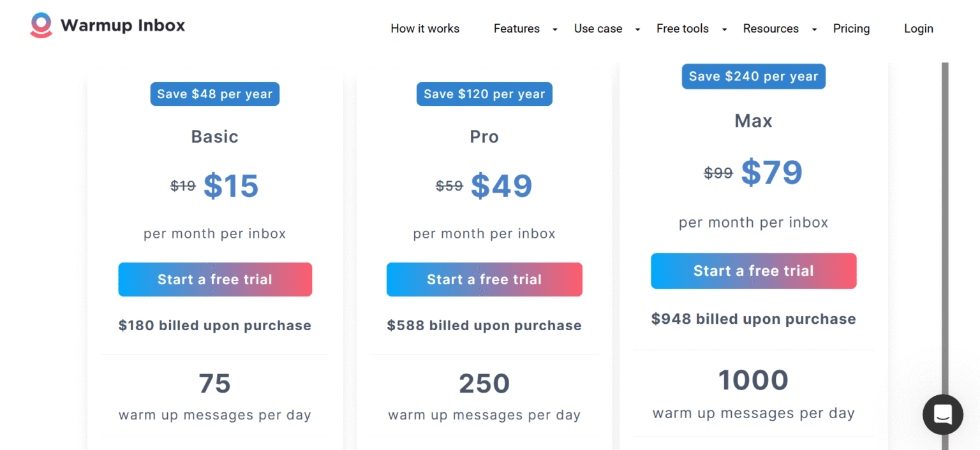Click the Save $48 per year badge
Viewport: 980px width, 450px height.
215,94
